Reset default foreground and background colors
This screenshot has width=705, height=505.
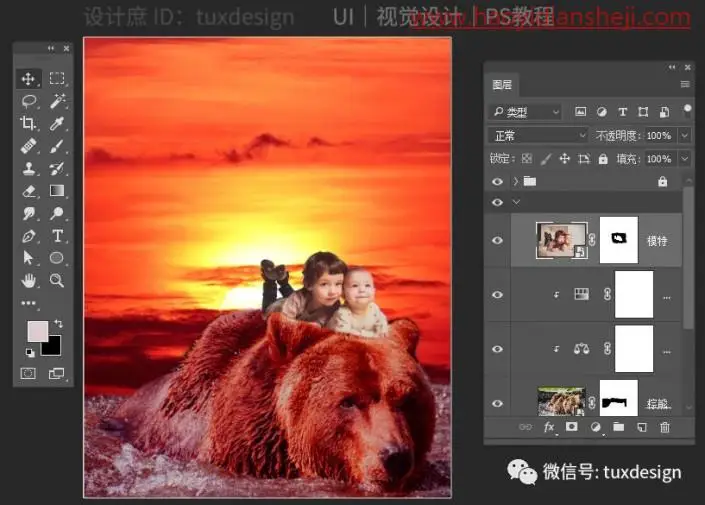(x=30, y=353)
